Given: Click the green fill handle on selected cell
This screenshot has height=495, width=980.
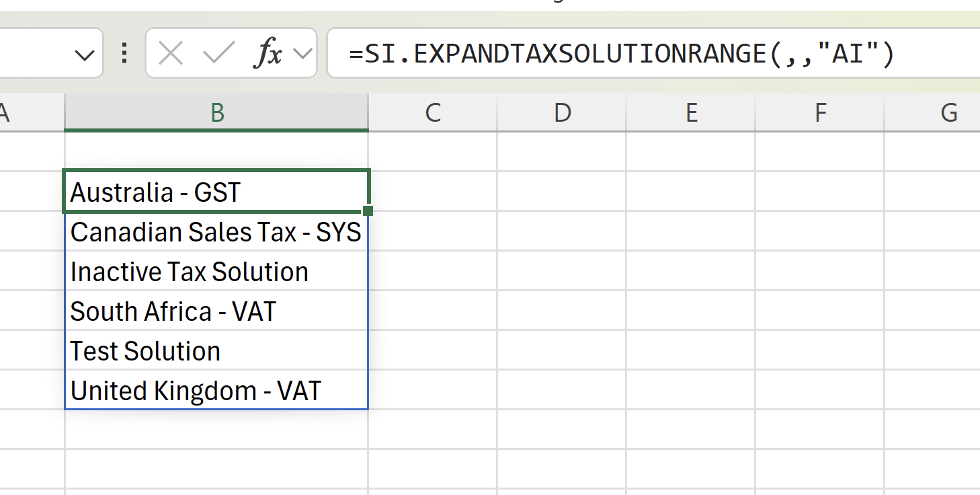Looking at the screenshot, I should click(368, 211).
